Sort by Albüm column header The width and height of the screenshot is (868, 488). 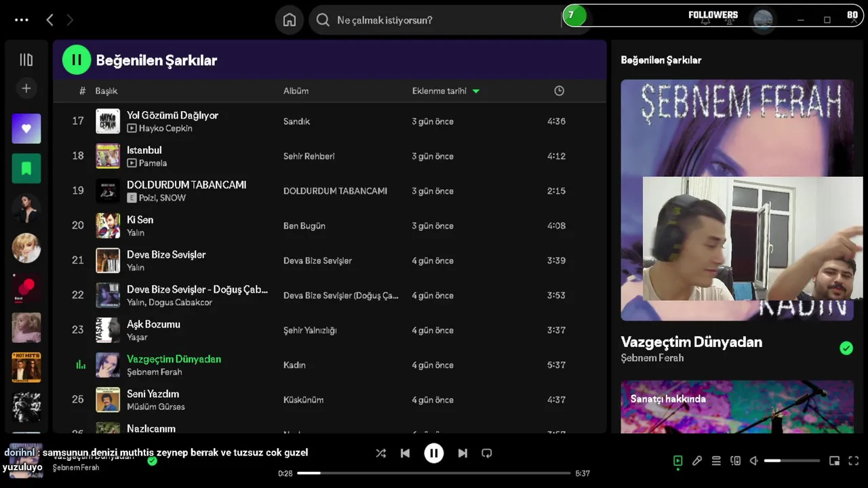[296, 91]
